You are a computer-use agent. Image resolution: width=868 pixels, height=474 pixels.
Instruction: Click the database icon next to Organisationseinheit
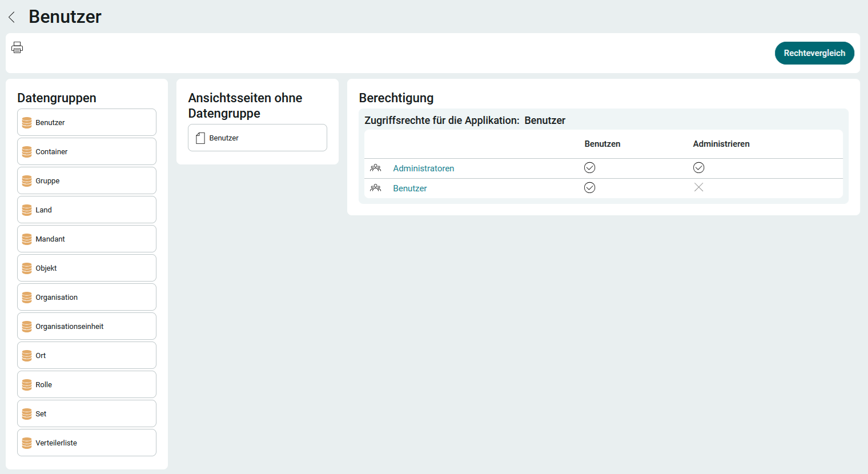click(x=27, y=327)
